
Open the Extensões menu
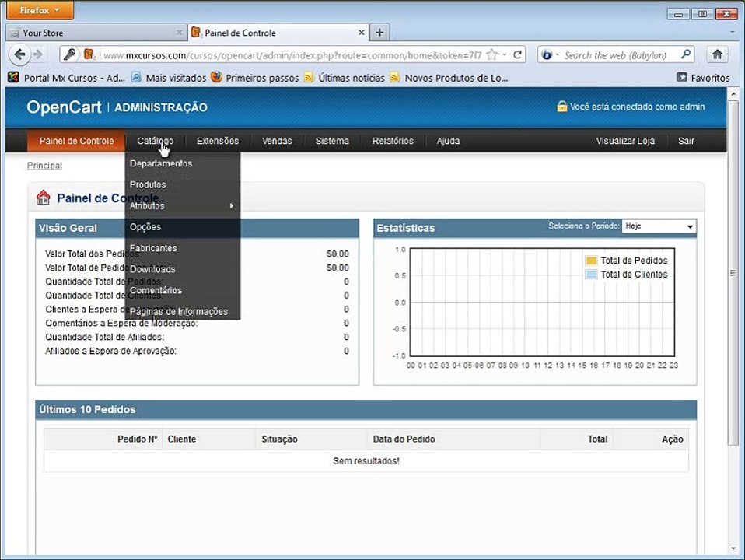tap(218, 141)
